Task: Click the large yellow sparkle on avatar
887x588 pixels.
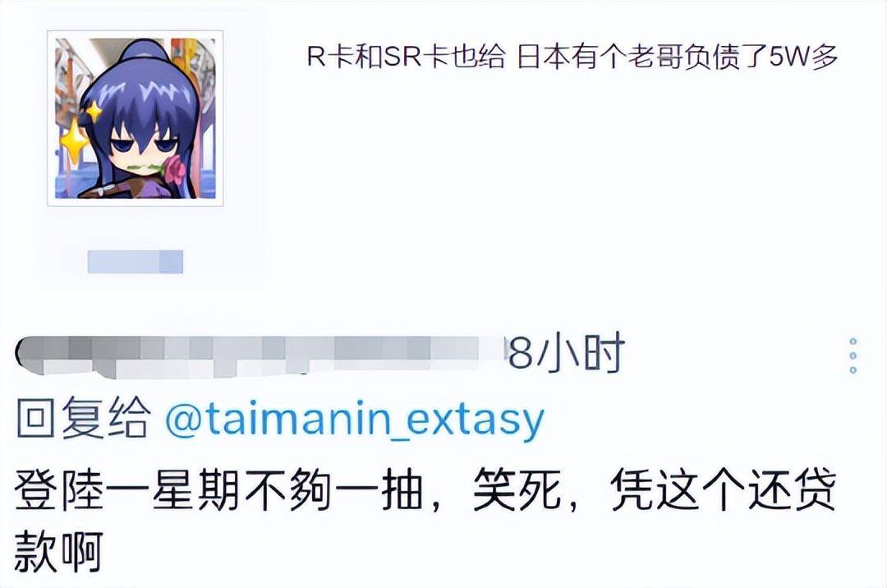Action: pos(74,140)
